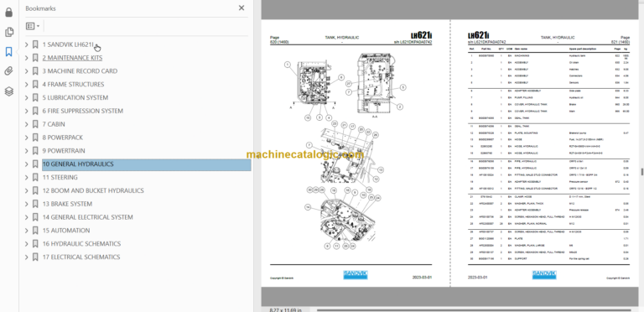The width and height of the screenshot is (644, 312).
Task: Click bookmark icon beside 11 STEERING
Action: point(35,177)
